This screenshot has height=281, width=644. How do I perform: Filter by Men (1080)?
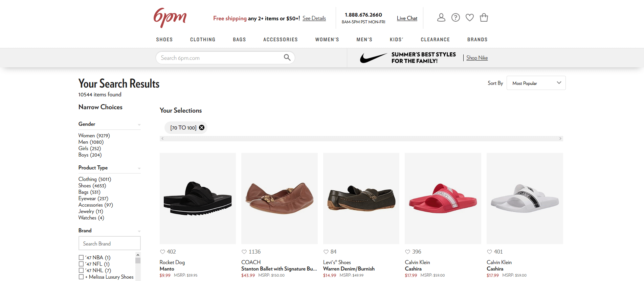tap(91, 142)
